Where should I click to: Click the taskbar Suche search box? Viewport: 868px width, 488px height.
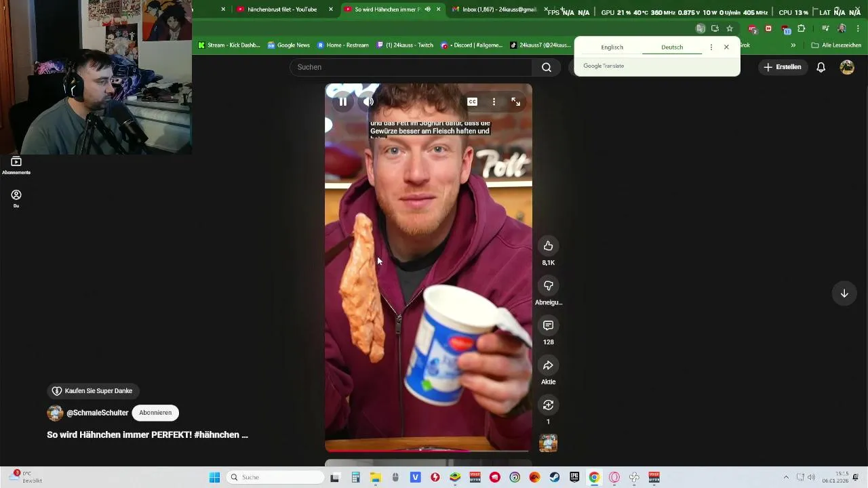275,477
